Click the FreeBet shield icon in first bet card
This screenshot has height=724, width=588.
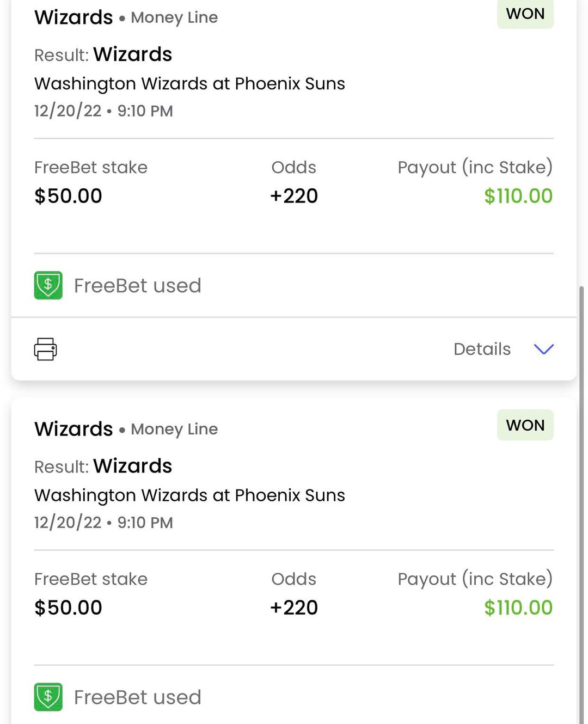[x=48, y=285]
